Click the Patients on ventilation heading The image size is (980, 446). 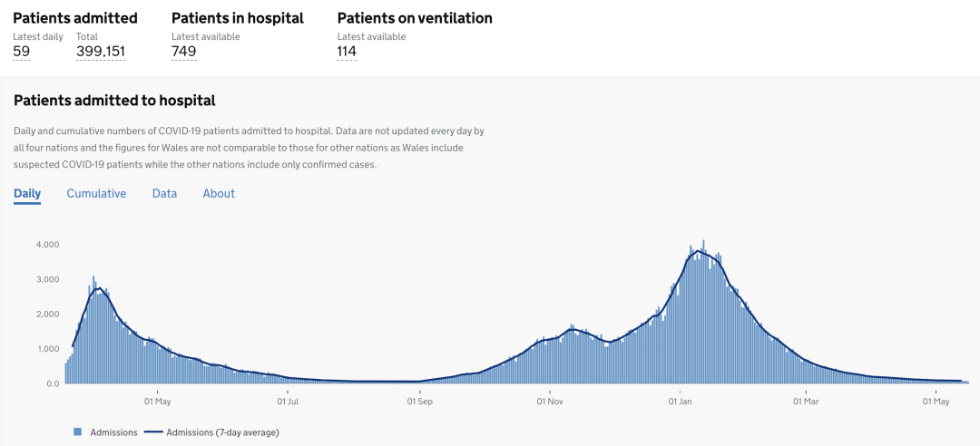coord(415,18)
